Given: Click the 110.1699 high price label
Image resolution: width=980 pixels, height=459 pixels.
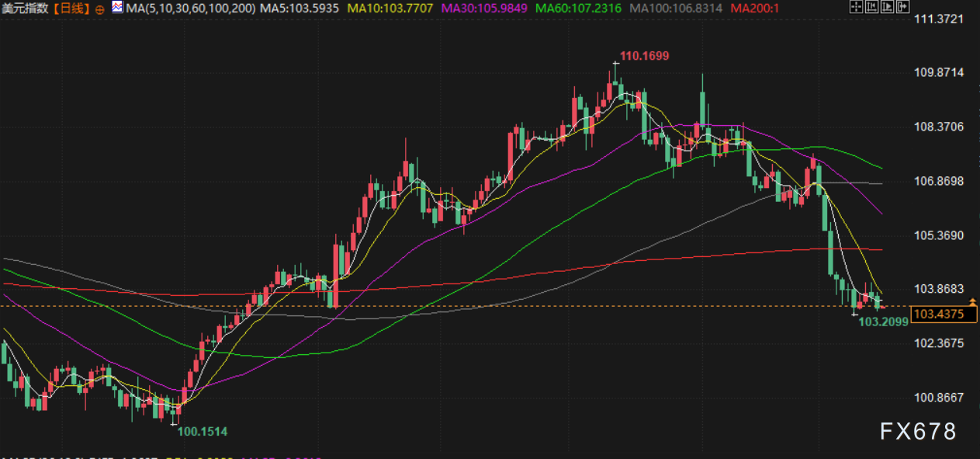Looking at the screenshot, I should tap(644, 56).
